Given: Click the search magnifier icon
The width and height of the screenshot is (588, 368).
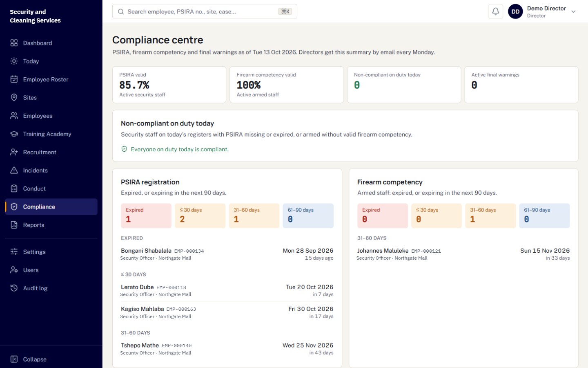Looking at the screenshot, I should 121,11.
